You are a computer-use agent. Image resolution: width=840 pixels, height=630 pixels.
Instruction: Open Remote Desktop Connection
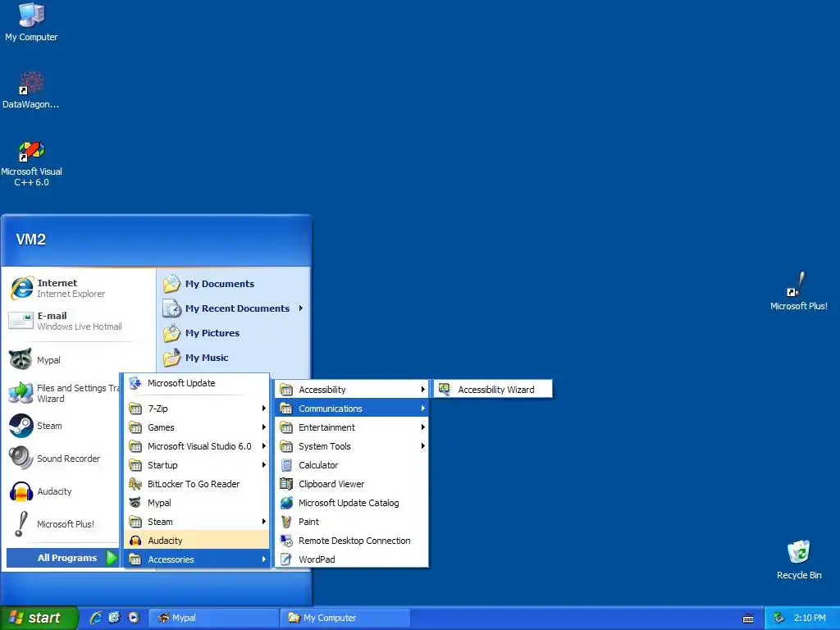tap(351, 541)
